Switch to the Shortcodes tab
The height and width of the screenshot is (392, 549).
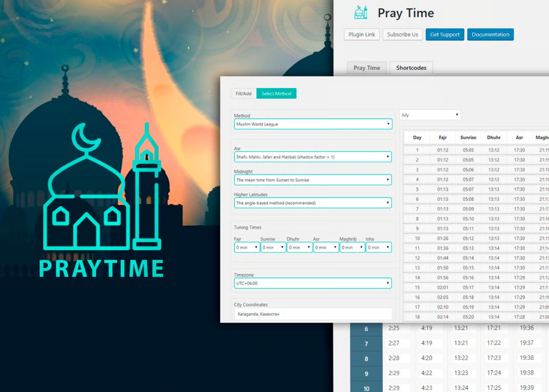click(411, 68)
